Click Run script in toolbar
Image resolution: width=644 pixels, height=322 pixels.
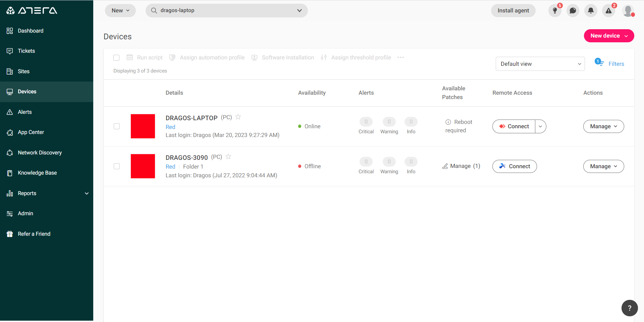coord(145,58)
